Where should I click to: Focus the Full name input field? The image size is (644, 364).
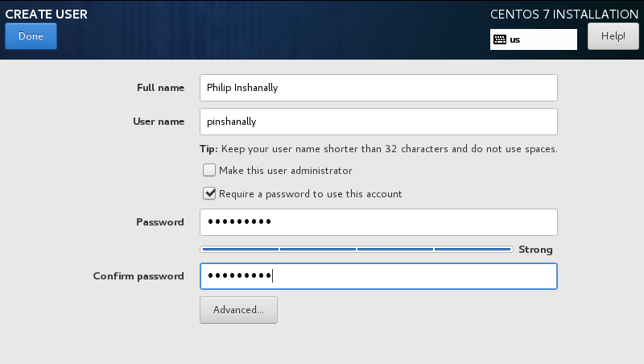[378, 88]
